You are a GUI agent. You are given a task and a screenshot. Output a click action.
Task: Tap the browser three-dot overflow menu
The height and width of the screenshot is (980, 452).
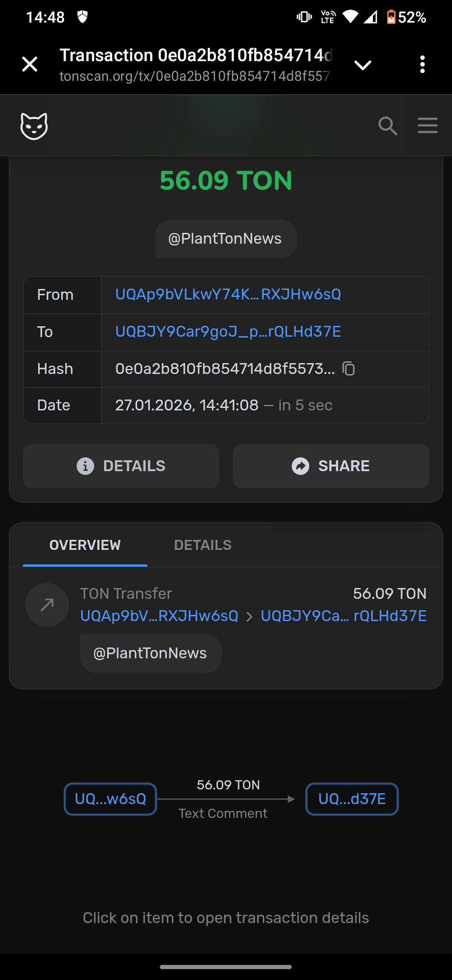pos(422,64)
